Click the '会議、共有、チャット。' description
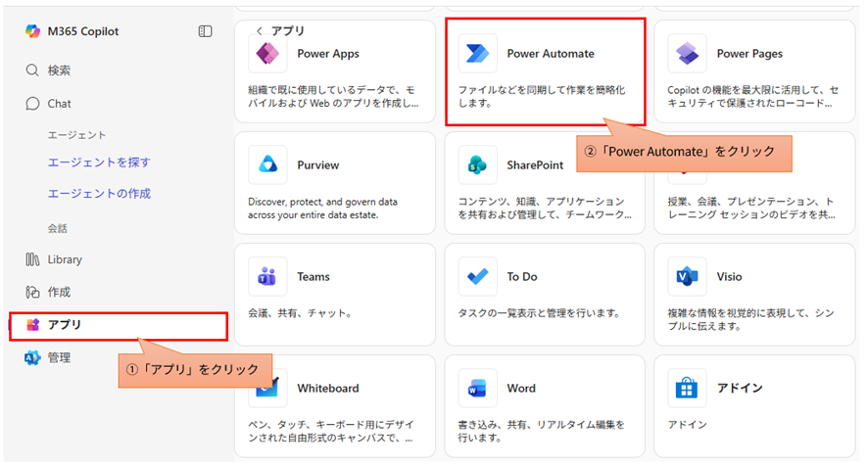 pyautogui.click(x=301, y=313)
